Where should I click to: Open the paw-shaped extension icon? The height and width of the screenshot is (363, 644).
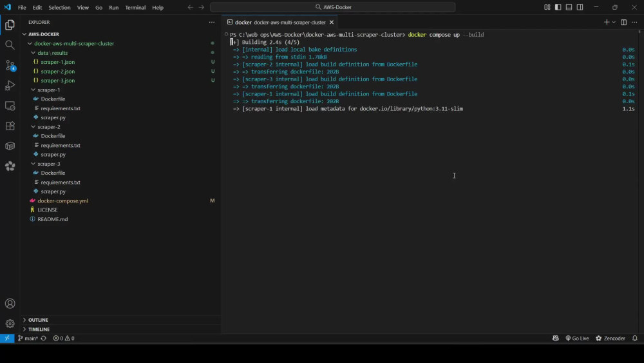(10, 166)
